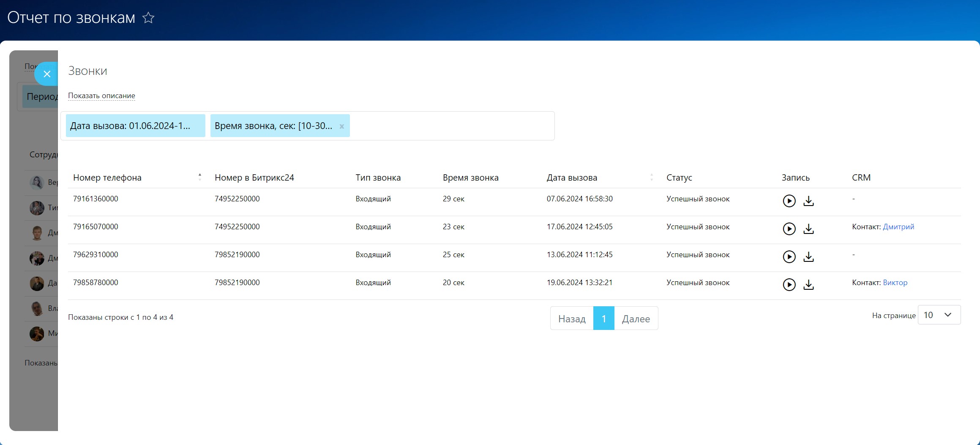This screenshot has width=980, height=445.
Task: Remove the Время звонка filter chip
Action: click(x=341, y=126)
